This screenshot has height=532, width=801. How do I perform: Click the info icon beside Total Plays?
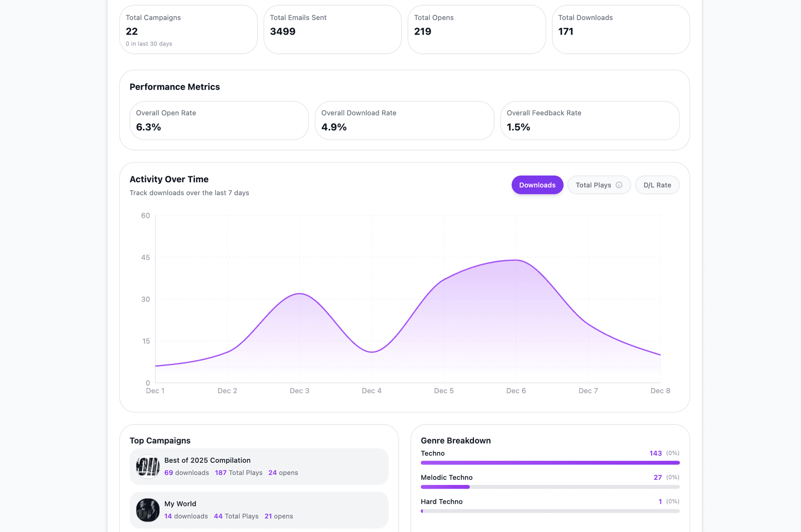tap(619, 185)
